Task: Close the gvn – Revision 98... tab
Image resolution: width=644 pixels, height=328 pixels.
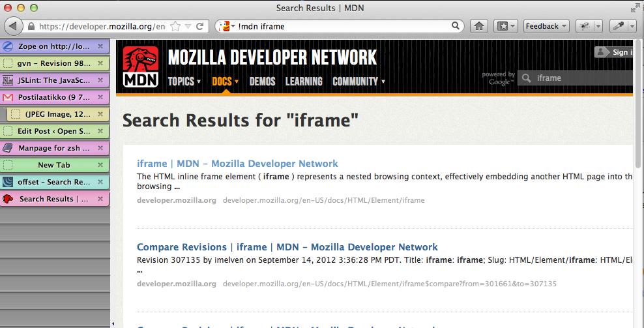Action: pyautogui.click(x=100, y=63)
